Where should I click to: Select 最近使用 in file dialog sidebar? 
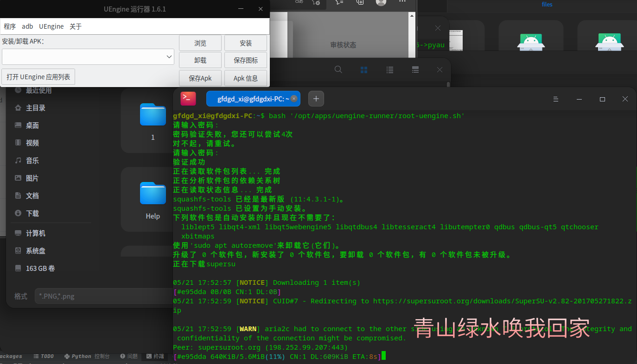38,90
